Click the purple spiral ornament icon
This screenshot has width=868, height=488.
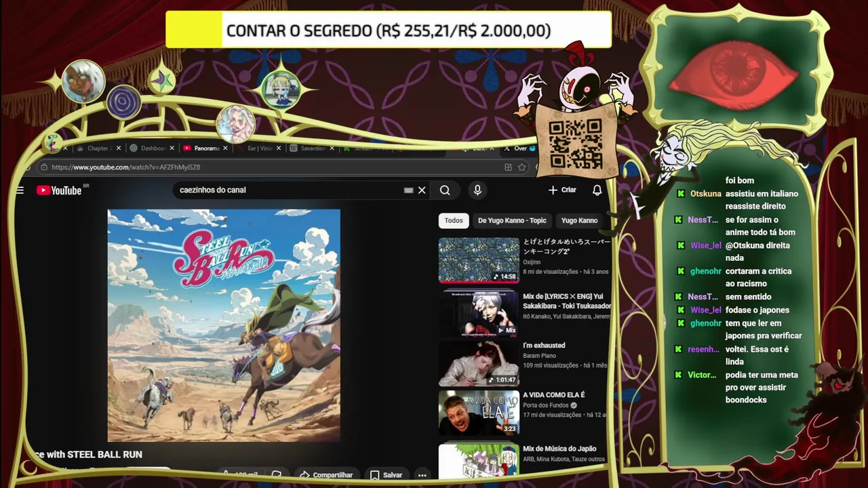click(123, 102)
